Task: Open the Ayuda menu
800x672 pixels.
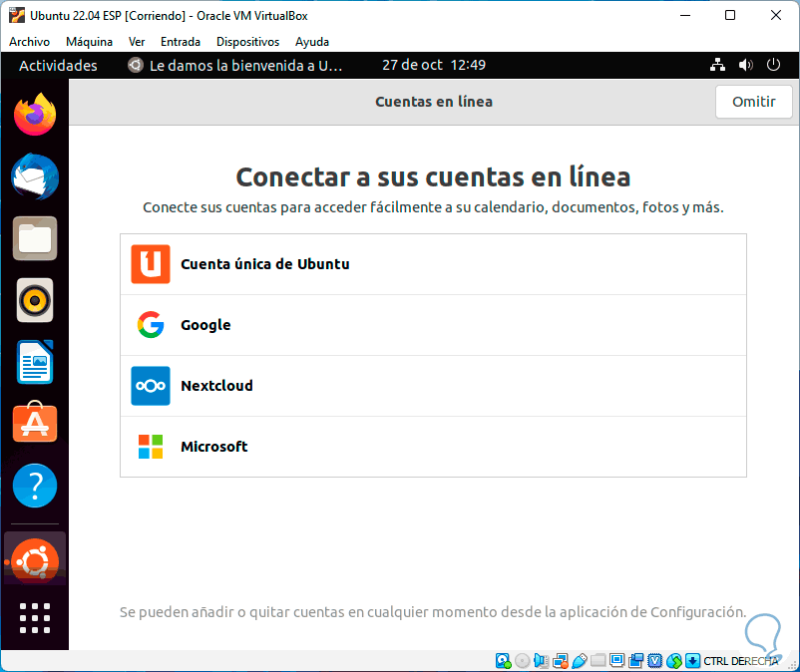Action: click(x=312, y=42)
